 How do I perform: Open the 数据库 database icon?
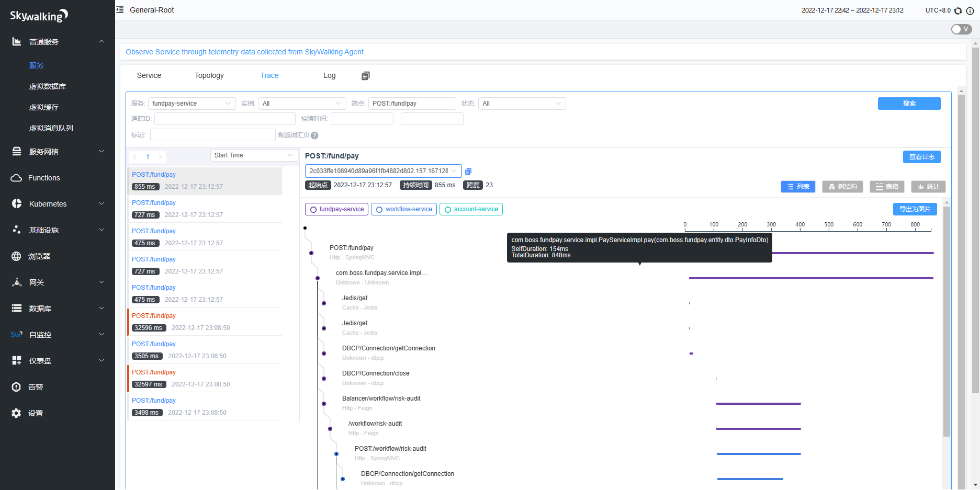pyautogui.click(x=17, y=308)
